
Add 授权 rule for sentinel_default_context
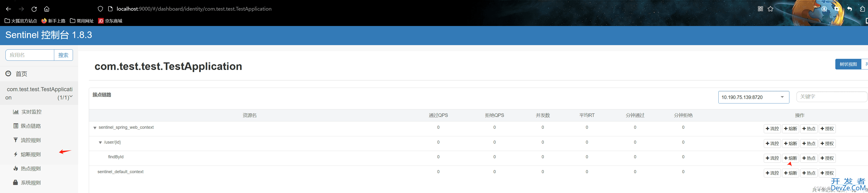(827, 173)
